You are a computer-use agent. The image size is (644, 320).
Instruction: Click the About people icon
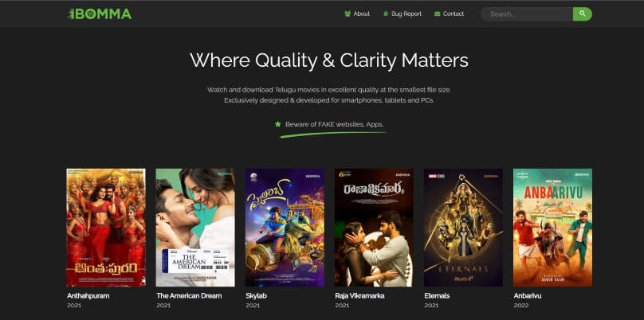pyautogui.click(x=348, y=14)
